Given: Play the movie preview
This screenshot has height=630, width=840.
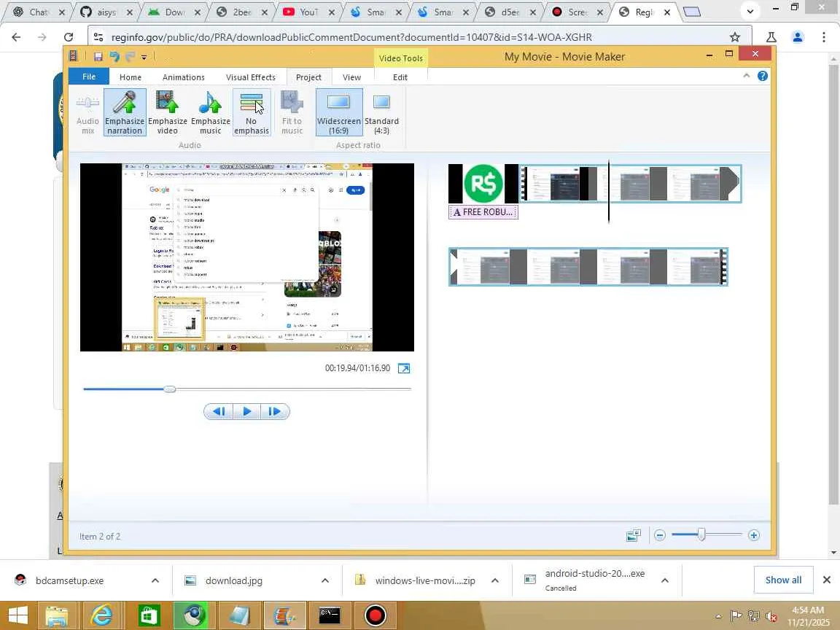Looking at the screenshot, I should tap(247, 411).
